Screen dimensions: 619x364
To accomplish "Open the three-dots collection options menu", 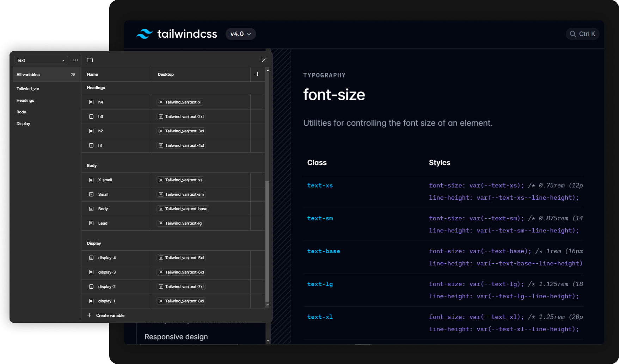I will click(x=75, y=60).
